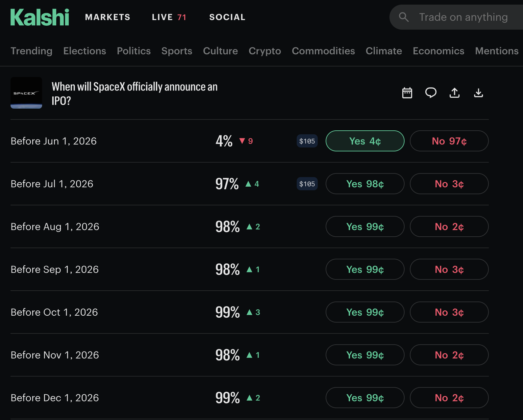Switch to the Economics tab
The image size is (523, 420).
(x=438, y=51)
